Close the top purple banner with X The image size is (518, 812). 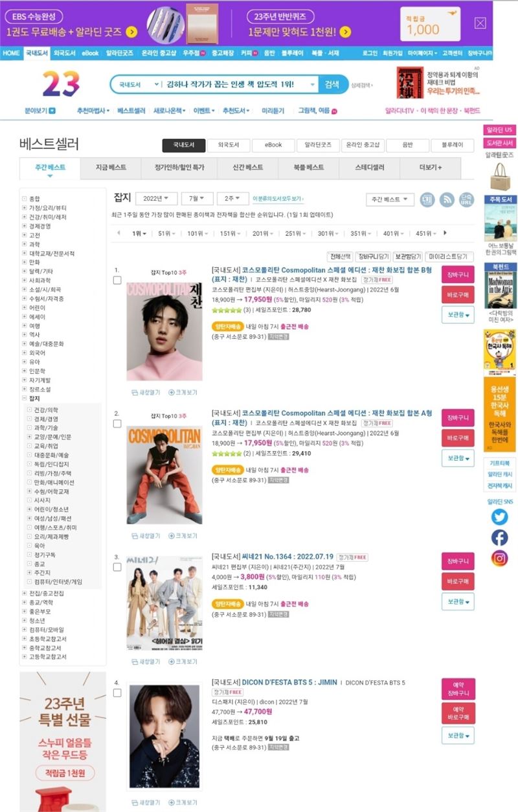point(480,23)
